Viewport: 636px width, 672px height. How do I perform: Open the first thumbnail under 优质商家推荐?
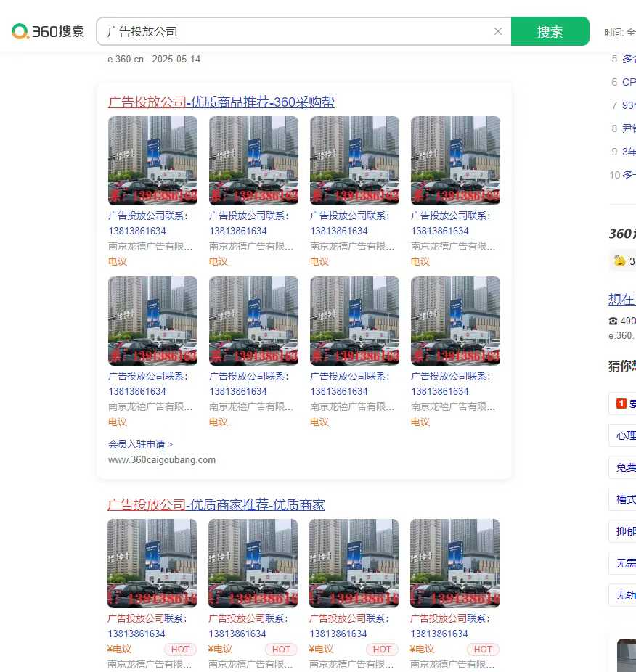[x=152, y=563]
